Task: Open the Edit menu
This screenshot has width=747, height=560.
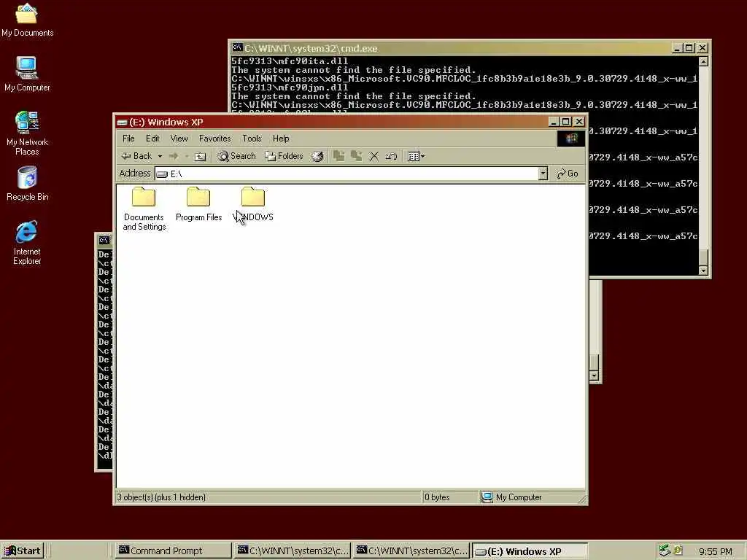Action: (x=152, y=139)
